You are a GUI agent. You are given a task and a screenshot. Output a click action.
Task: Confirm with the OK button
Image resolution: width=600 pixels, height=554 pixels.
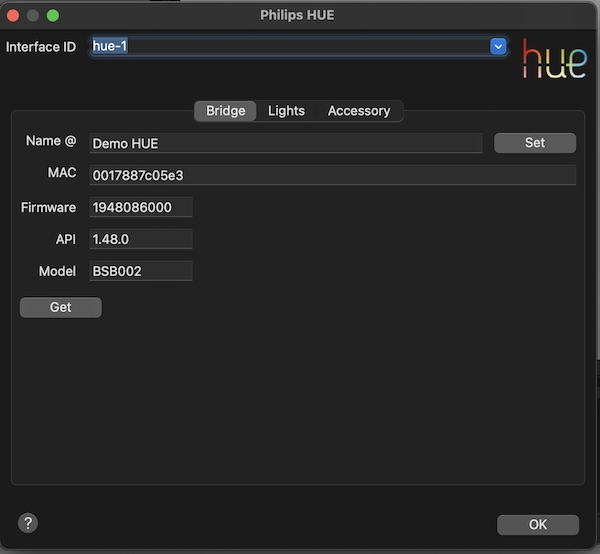pos(537,525)
